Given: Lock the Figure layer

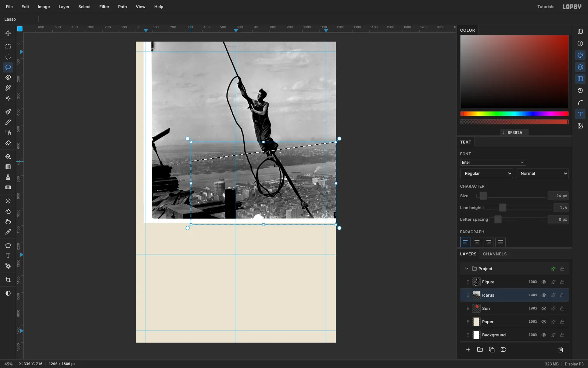Looking at the screenshot, I should (562, 282).
